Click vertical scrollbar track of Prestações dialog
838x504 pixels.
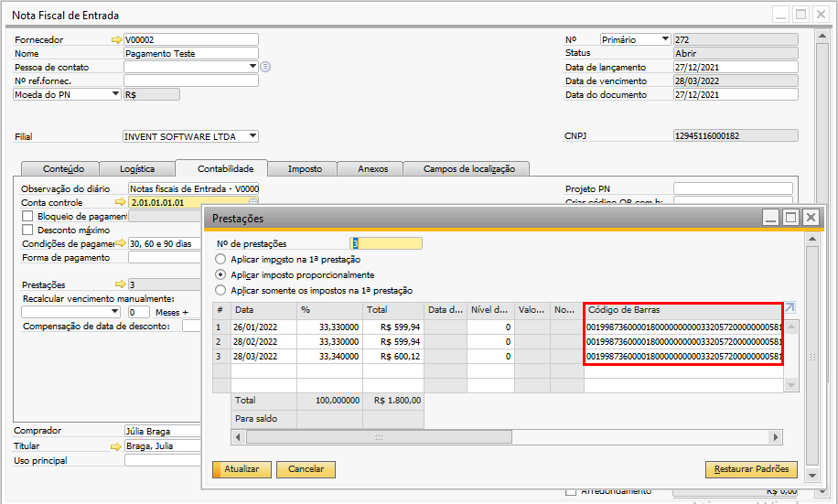pos(812,357)
